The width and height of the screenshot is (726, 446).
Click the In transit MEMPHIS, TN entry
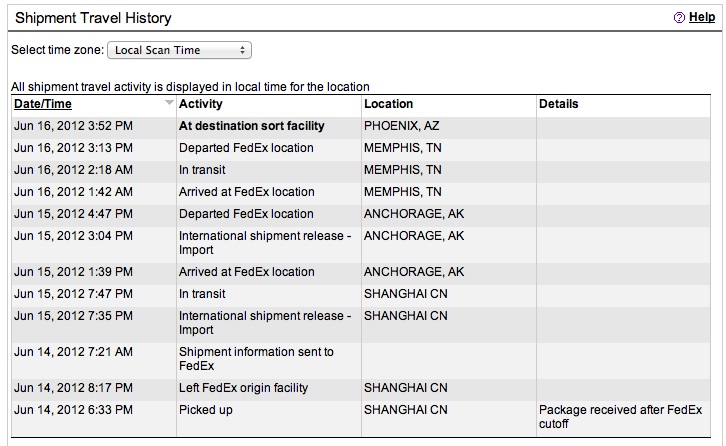pyautogui.click(x=361, y=170)
